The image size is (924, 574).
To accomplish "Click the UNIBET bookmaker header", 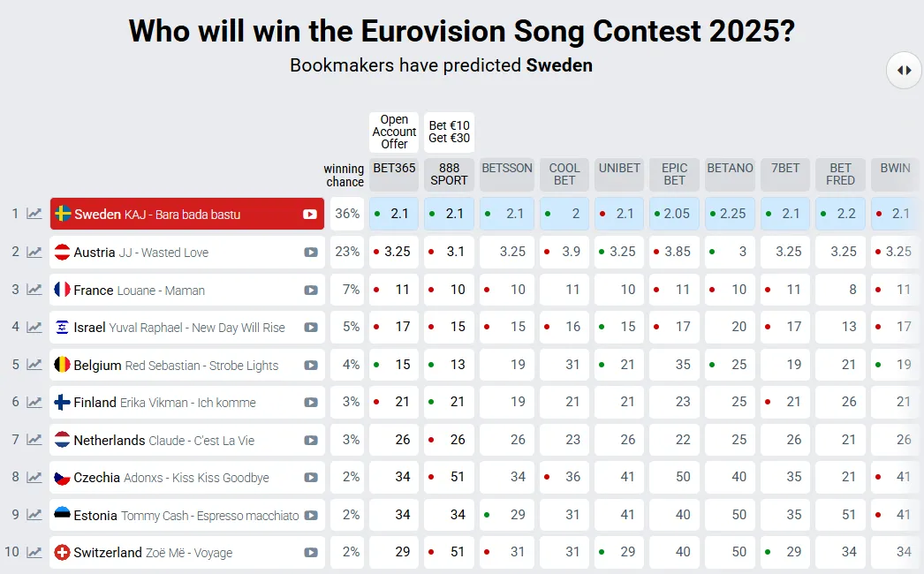I will click(618, 174).
